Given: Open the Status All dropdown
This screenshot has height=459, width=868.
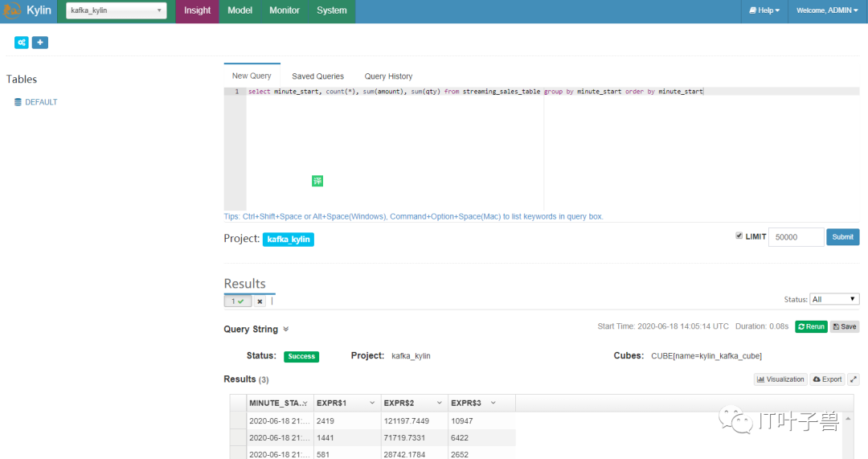Looking at the screenshot, I should coord(834,300).
